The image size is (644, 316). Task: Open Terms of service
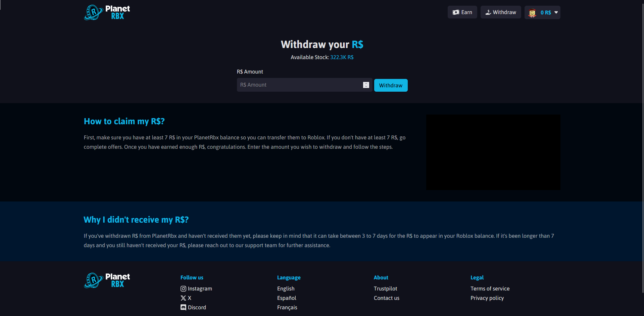[490, 288]
